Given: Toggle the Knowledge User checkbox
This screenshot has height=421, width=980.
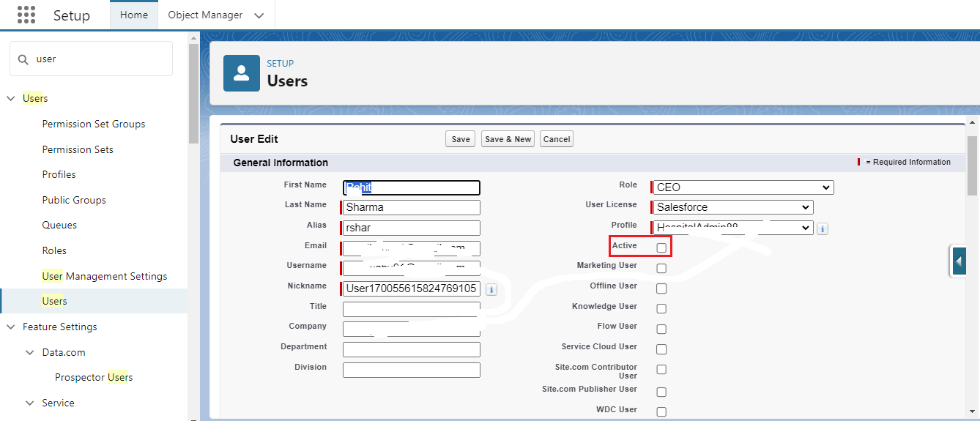Looking at the screenshot, I should click(661, 309).
